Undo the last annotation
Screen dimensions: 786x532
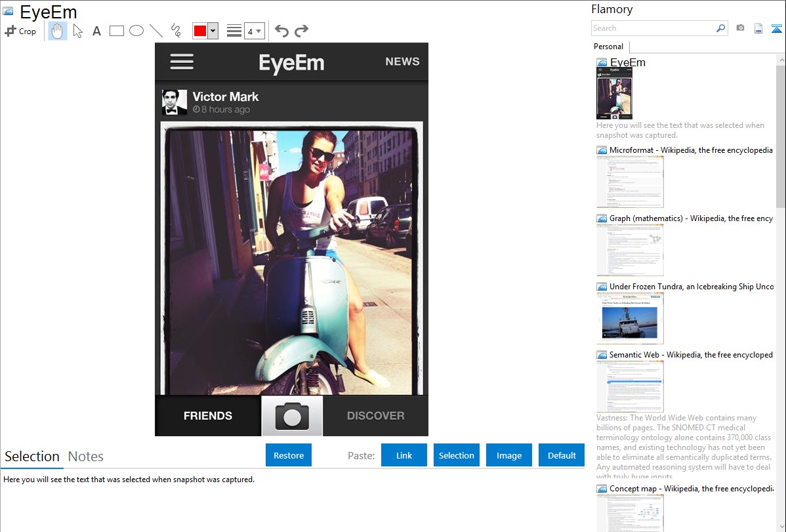281,31
